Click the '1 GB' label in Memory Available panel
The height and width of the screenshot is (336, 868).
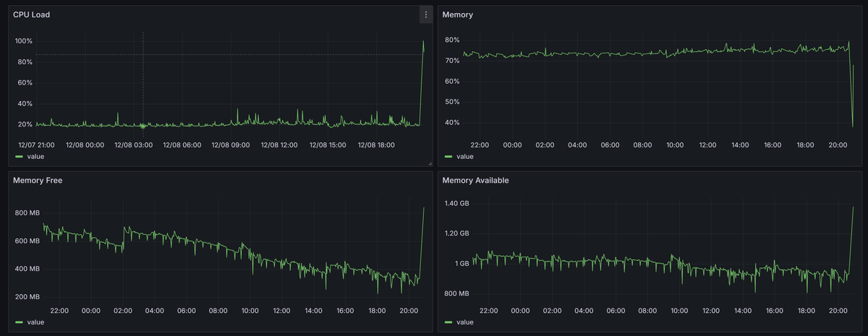click(x=461, y=264)
